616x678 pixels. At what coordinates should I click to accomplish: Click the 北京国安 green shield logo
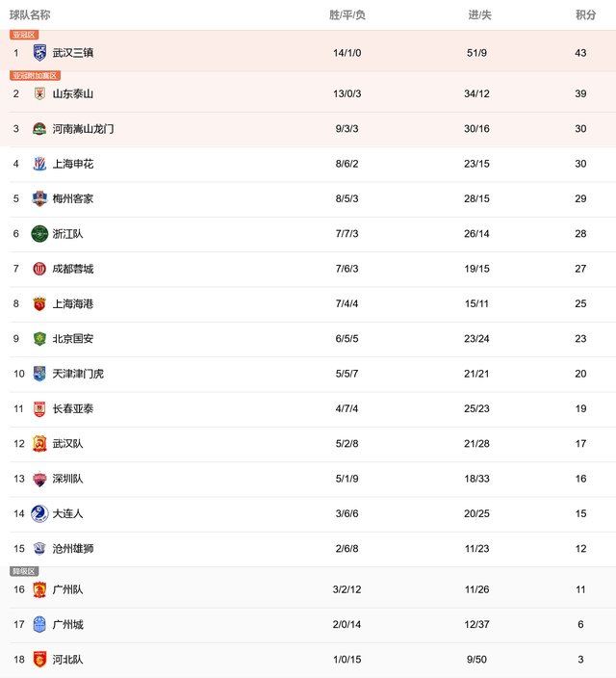click(39, 339)
